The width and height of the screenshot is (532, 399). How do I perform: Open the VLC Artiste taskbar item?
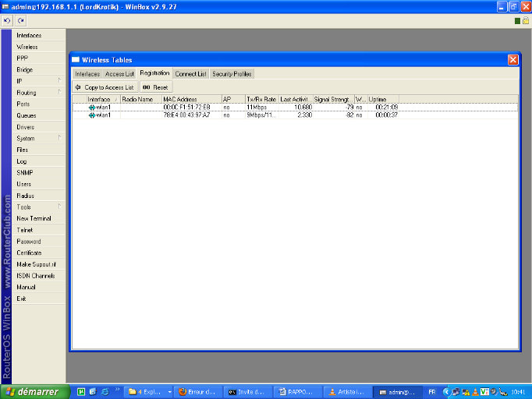pyautogui.click(x=347, y=392)
